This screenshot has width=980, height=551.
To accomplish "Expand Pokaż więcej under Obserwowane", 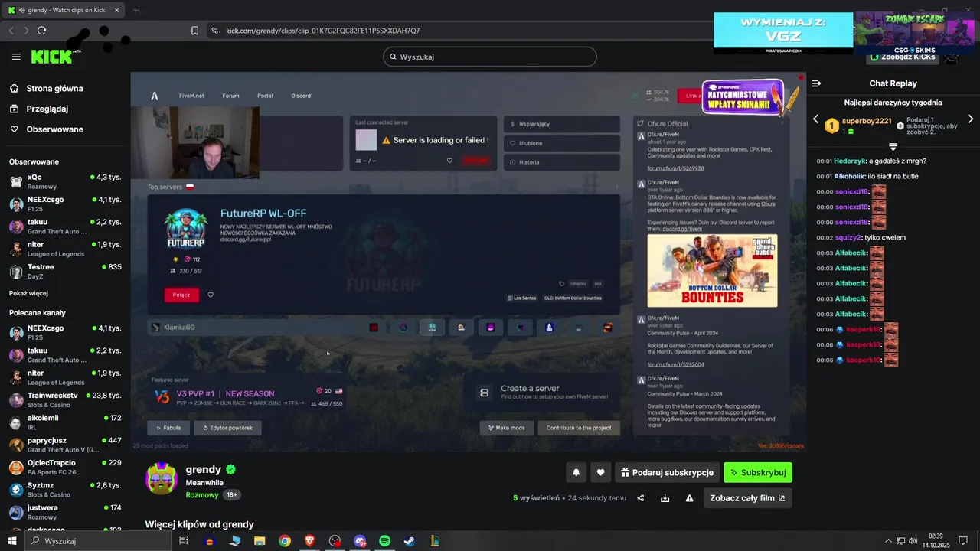I will pos(28,293).
